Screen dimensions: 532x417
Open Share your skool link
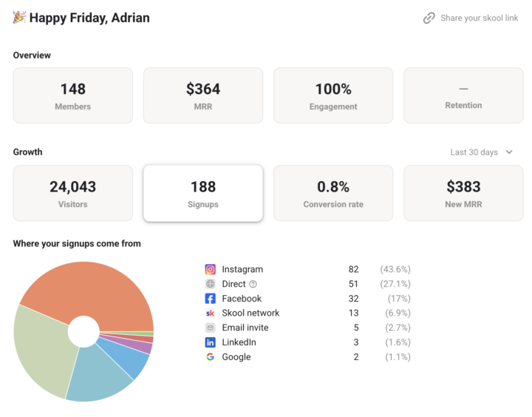click(x=471, y=18)
